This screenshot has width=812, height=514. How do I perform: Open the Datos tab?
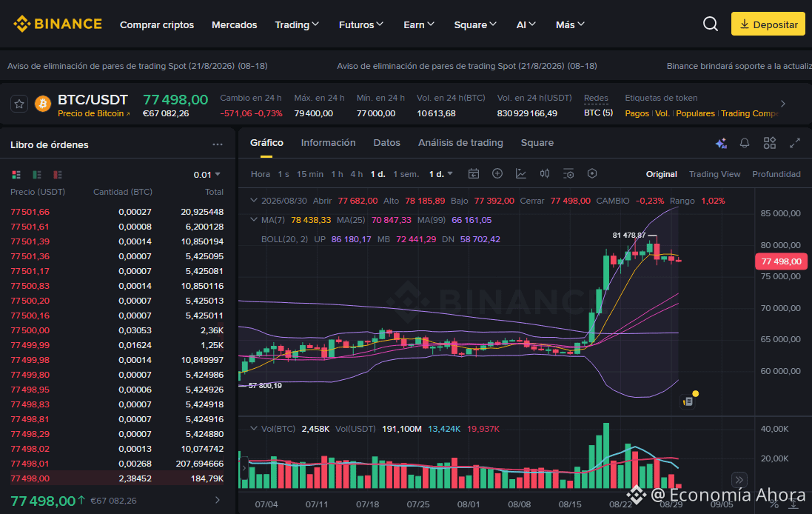[x=387, y=142]
